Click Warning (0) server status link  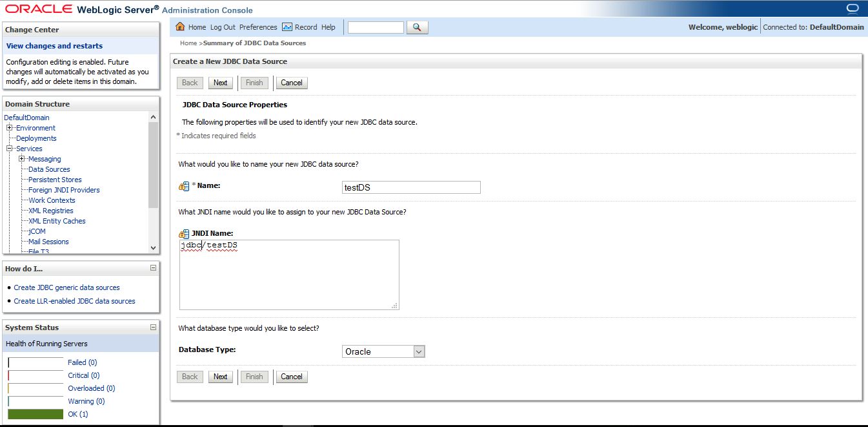[86, 401]
